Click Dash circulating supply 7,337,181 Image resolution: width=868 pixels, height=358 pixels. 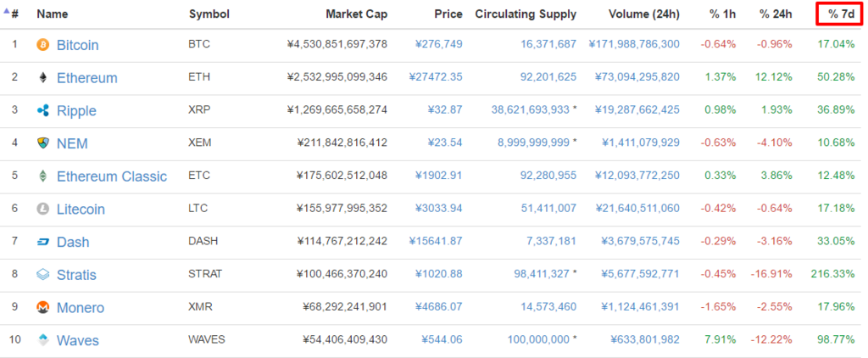point(551,241)
